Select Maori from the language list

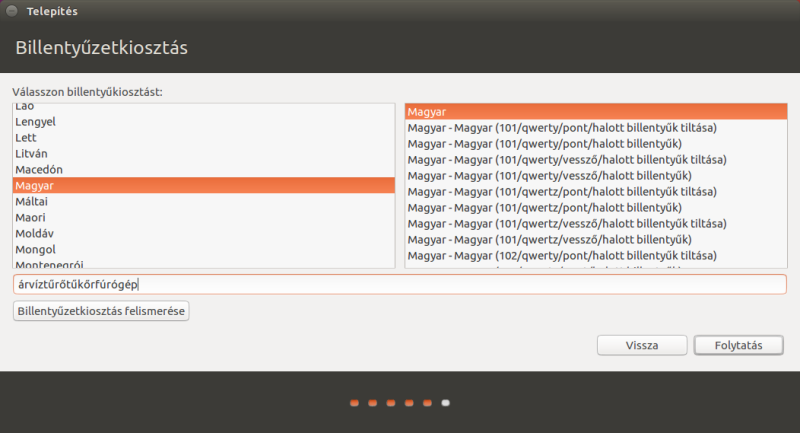coord(31,217)
